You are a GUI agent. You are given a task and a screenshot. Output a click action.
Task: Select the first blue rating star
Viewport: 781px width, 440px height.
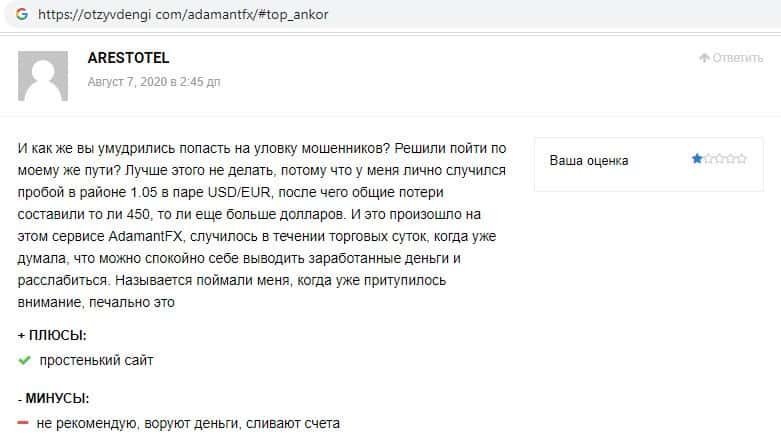click(x=696, y=159)
